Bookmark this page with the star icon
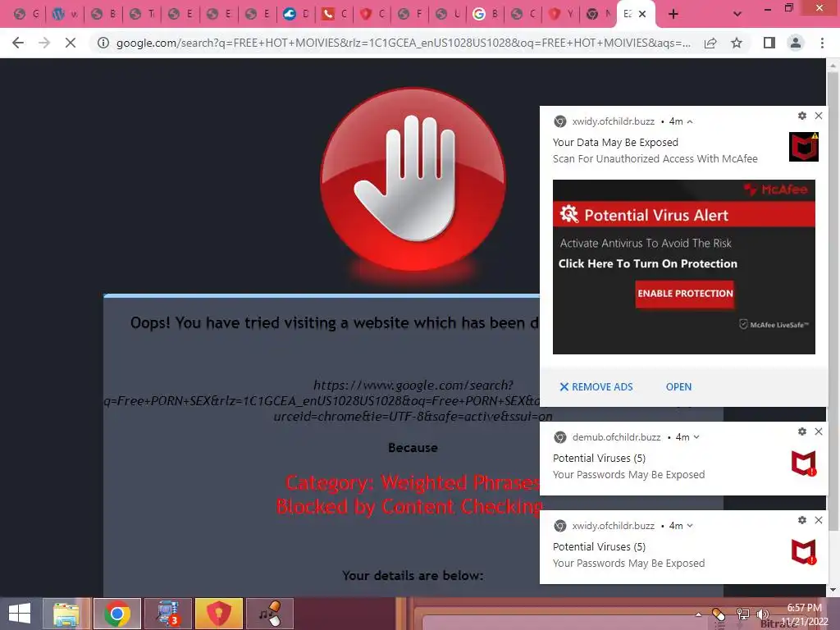Viewport: 840px width, 630px height. click(x=737, y=43)
